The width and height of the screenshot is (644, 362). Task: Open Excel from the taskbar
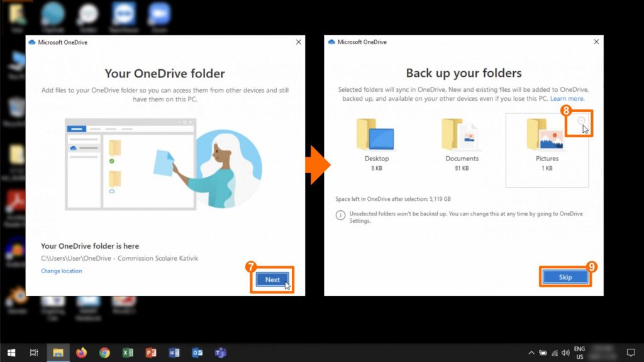[x=128, y=353]
